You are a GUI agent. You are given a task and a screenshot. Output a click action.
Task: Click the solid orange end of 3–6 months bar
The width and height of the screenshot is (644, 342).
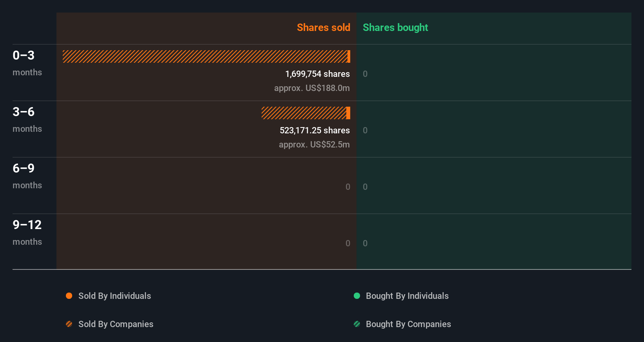pyautogui.click(x=348, y=113)
